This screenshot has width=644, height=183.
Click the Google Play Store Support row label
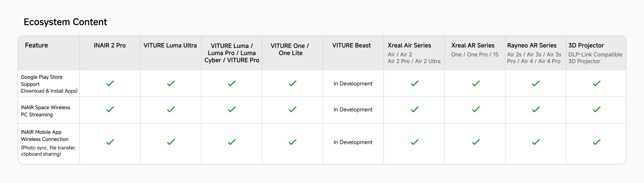tap(42, 81)
